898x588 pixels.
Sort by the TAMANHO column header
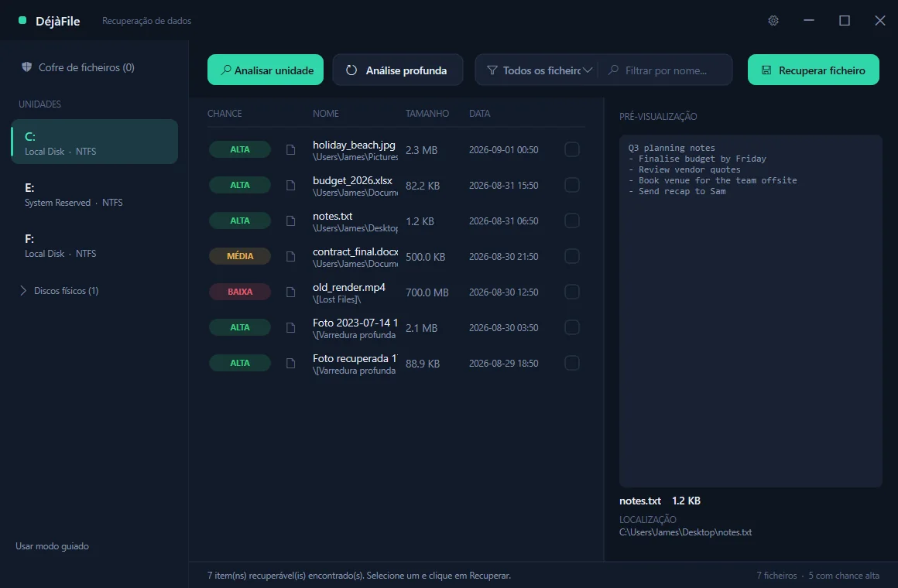(427, 114)
